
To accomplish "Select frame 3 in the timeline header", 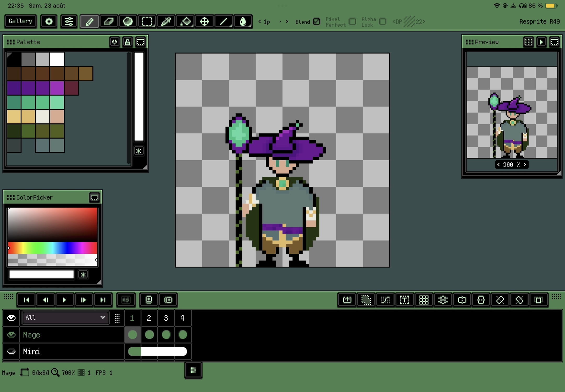I will (166, 318).
